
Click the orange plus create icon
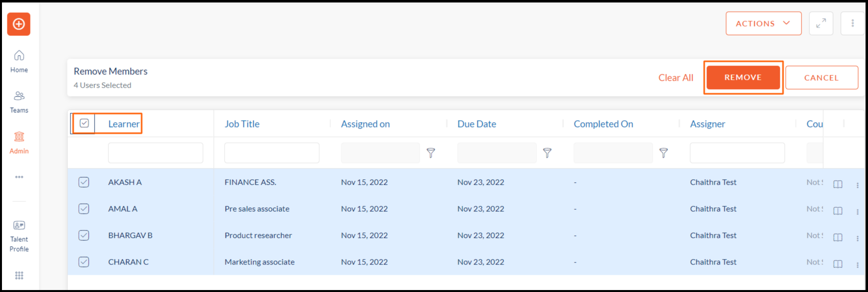(19, 24)
